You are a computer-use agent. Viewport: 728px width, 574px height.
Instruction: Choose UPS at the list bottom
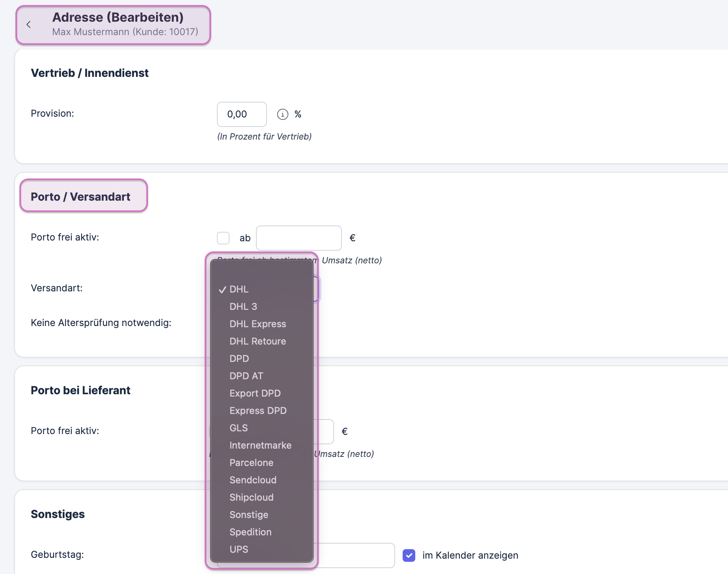[x=239, y=550]
